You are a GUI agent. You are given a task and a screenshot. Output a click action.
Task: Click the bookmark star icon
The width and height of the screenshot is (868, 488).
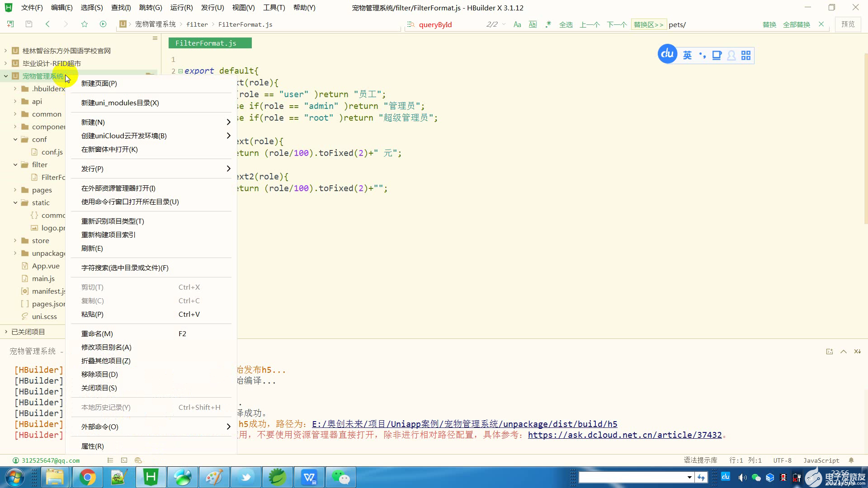(85, 24)
